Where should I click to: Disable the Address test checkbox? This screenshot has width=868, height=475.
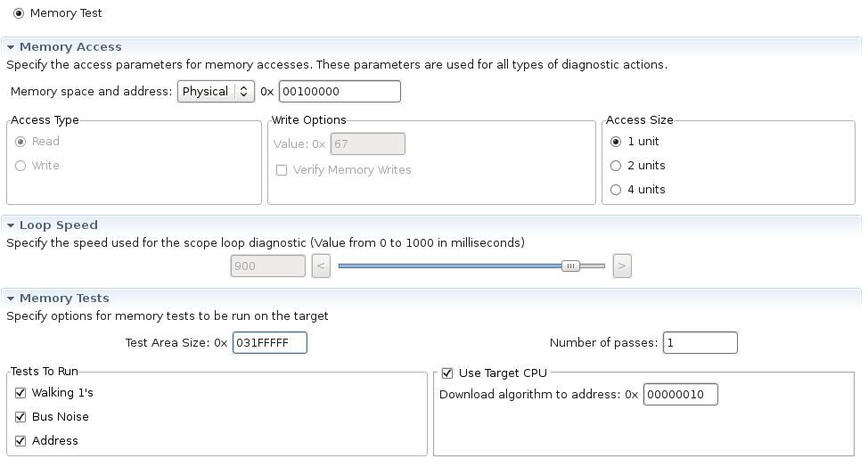[x=20, y=441]
